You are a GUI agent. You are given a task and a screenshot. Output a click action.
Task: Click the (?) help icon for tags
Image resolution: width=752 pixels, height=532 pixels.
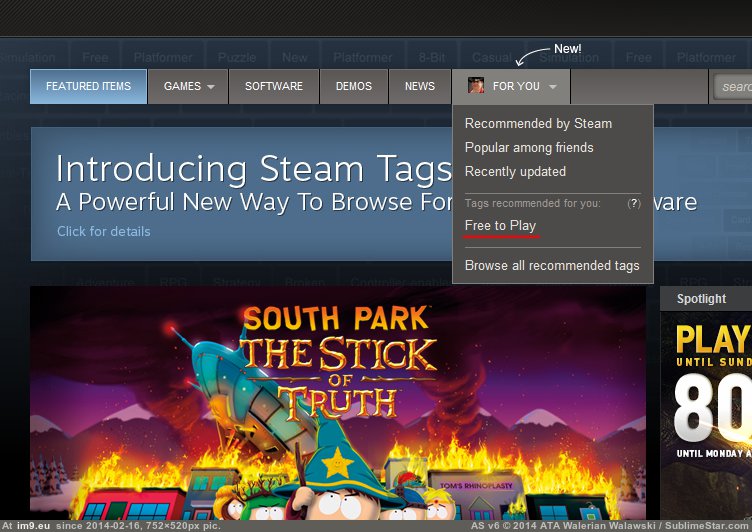tap(634, 203)
